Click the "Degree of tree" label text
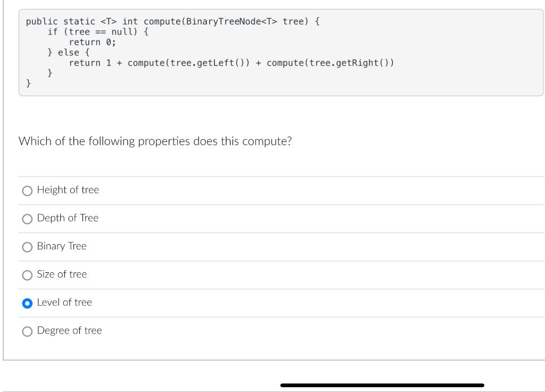 coord(69,330)
